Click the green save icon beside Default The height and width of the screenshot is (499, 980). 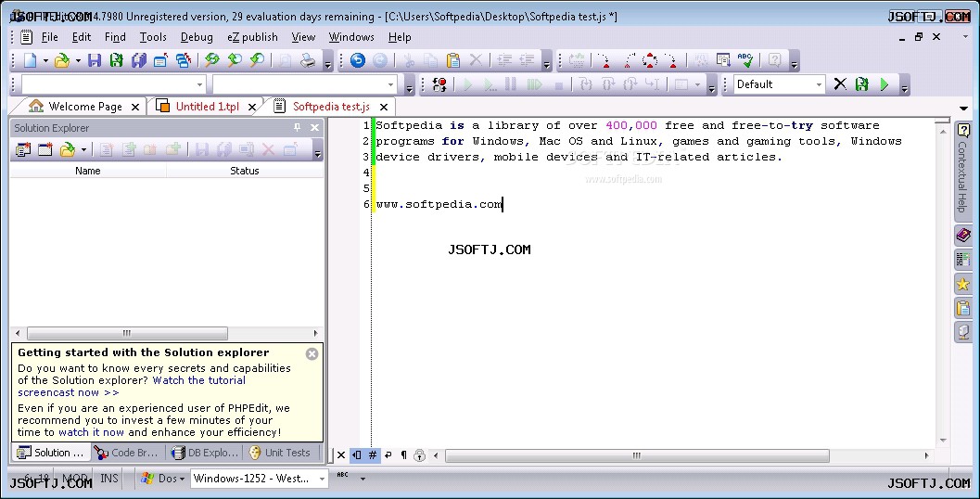pos(862,84)
